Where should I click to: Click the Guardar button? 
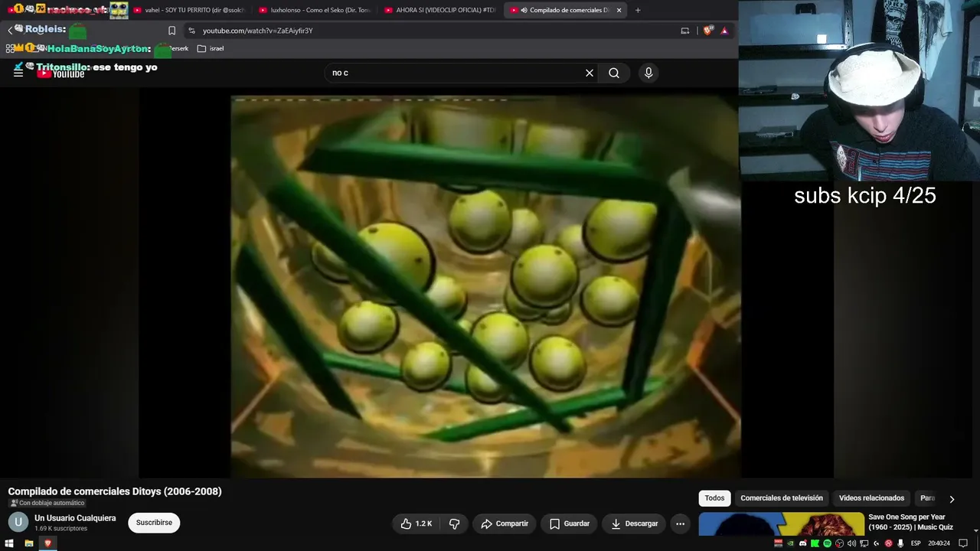click(x=570, y=523)
